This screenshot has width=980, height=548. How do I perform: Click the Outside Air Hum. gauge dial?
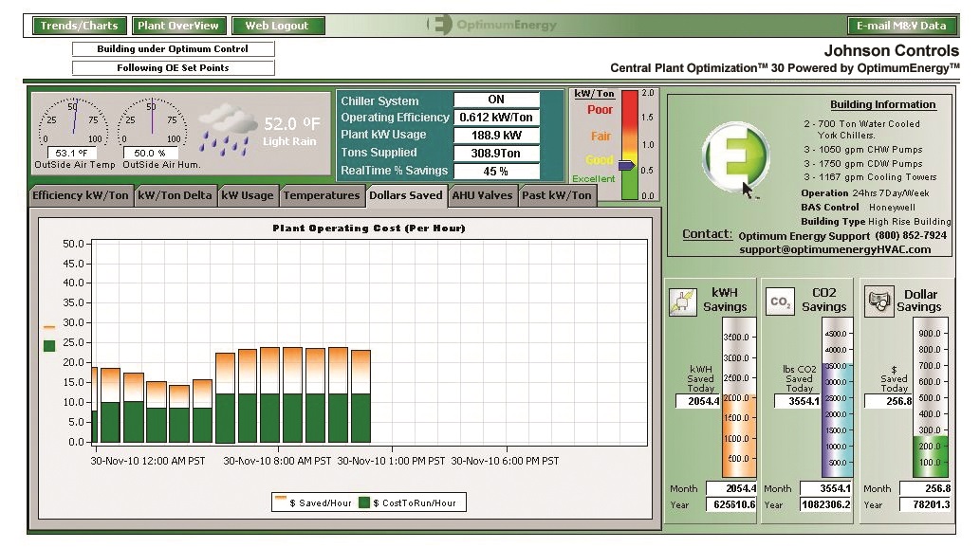(x=152, y=121)
